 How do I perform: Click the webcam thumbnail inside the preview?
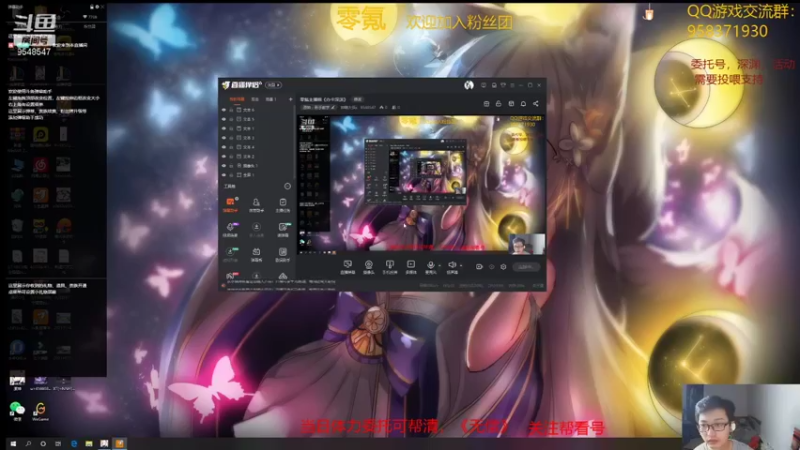pos(527,243)
